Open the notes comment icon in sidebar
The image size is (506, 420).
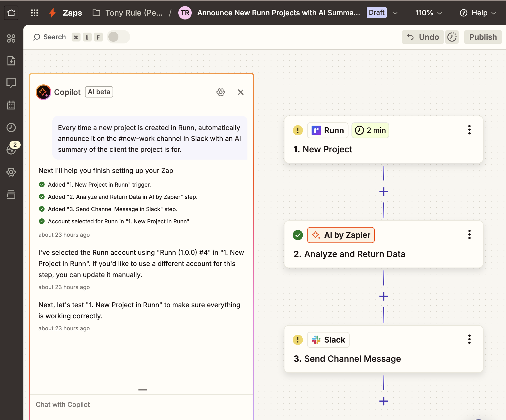point(11,83)
